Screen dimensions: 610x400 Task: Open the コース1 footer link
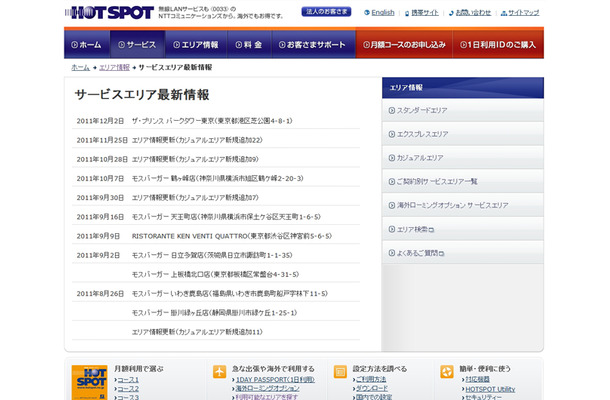coord(128,380)
